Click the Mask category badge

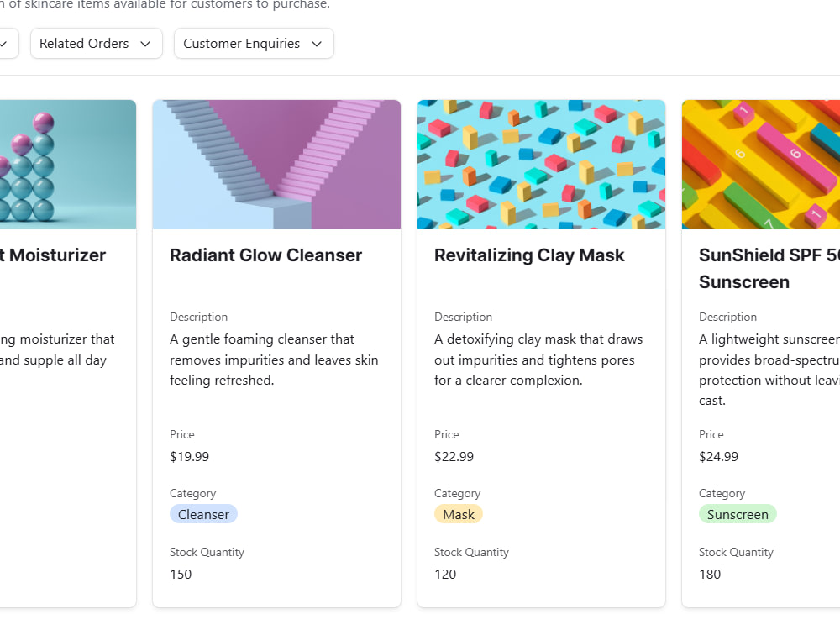click(459, 514)
